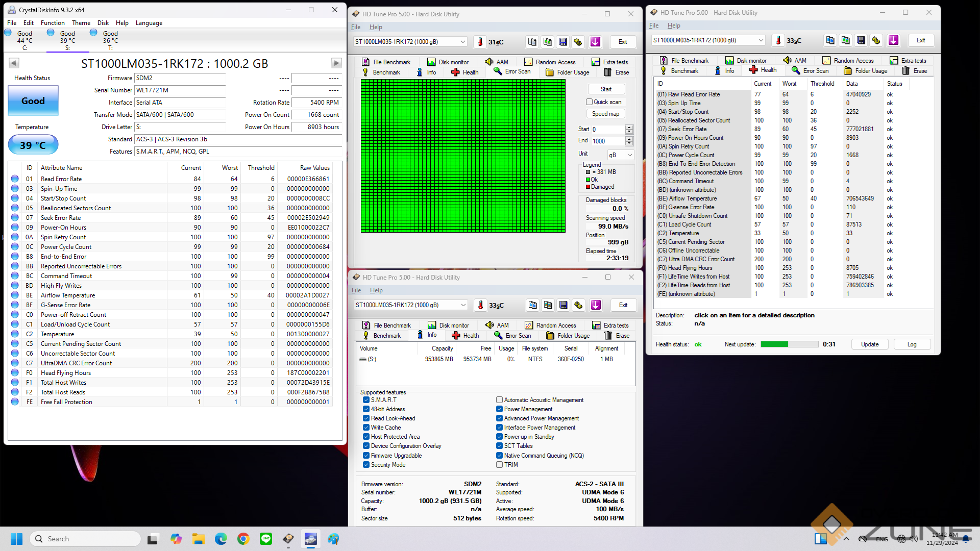The width and height of the screenshot is (980, 551).
Task: Click purple down-arrow icon in the Error Scan window
Action: pyautogui.click(x=595, y=42)
